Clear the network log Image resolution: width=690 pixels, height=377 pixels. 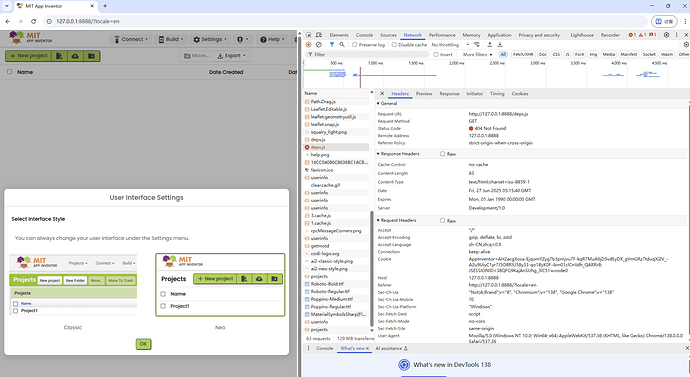tap(319, 44)
